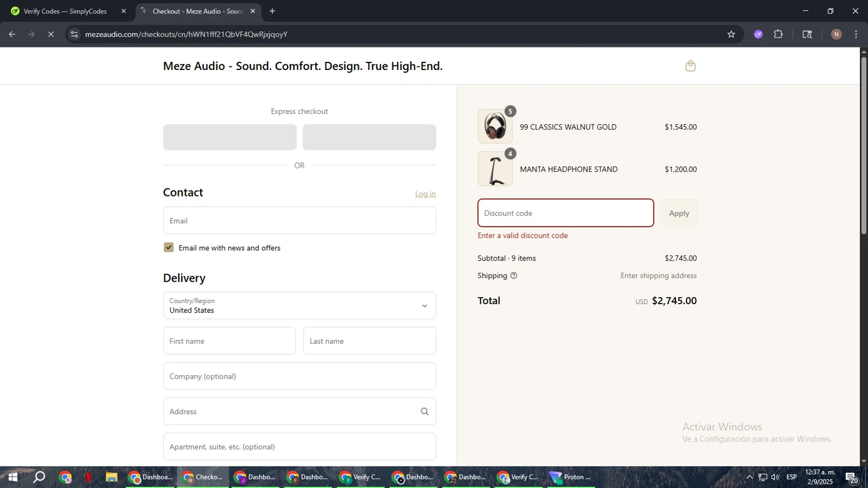
Task: Click the Company (optional) field
Action: coord(299,376)
